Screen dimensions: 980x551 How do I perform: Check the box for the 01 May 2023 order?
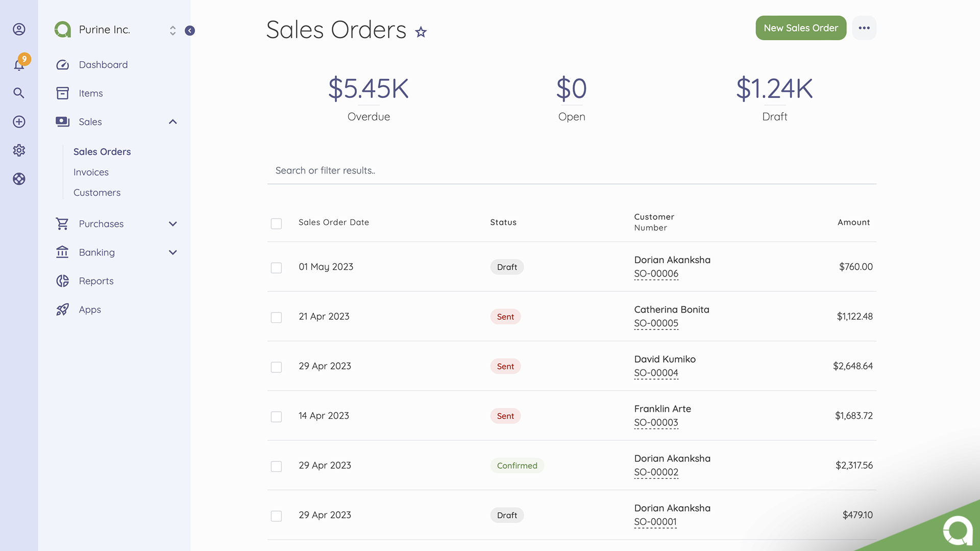tap(276, 268)
